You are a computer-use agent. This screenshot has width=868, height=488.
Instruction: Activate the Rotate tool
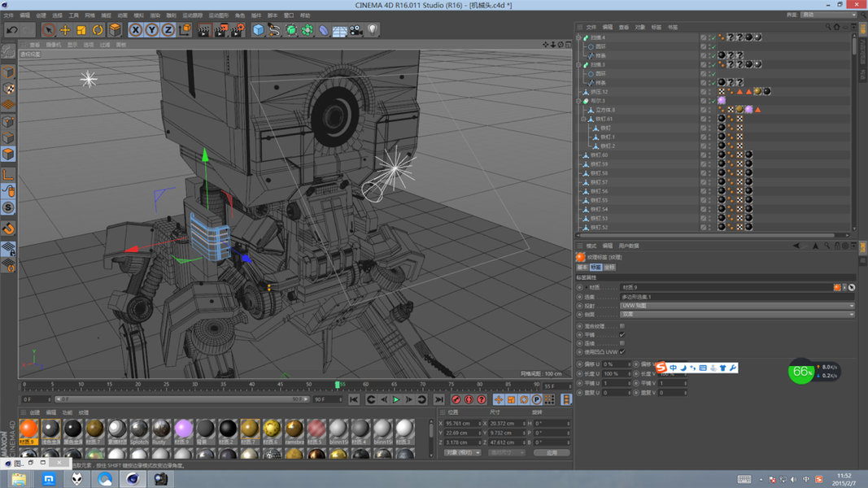click(98, 30)
